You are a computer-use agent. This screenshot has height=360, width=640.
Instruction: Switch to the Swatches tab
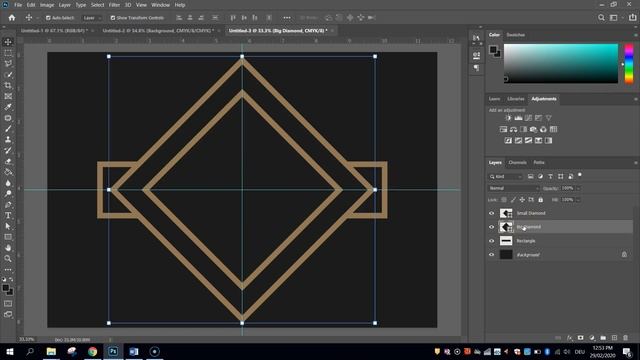point(516,35)
